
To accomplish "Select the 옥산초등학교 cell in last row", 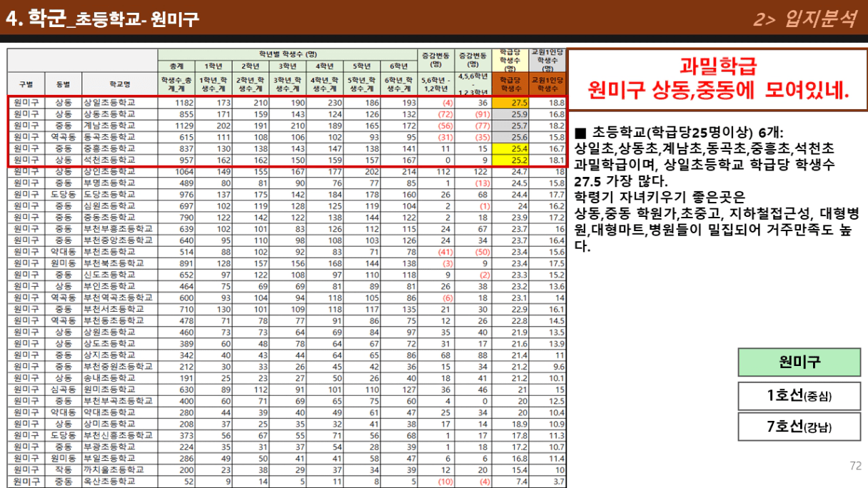I will coord(118,482).
